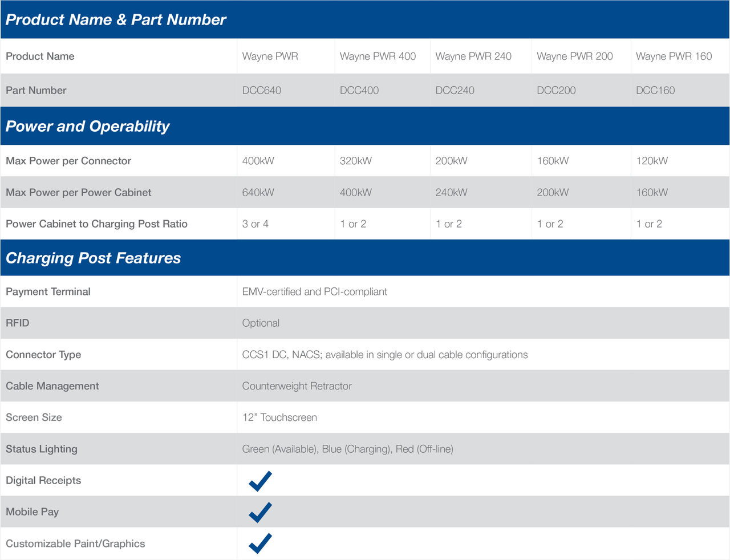
Task: Click part number 'DCC640'
Action: (x=261, y=90)
